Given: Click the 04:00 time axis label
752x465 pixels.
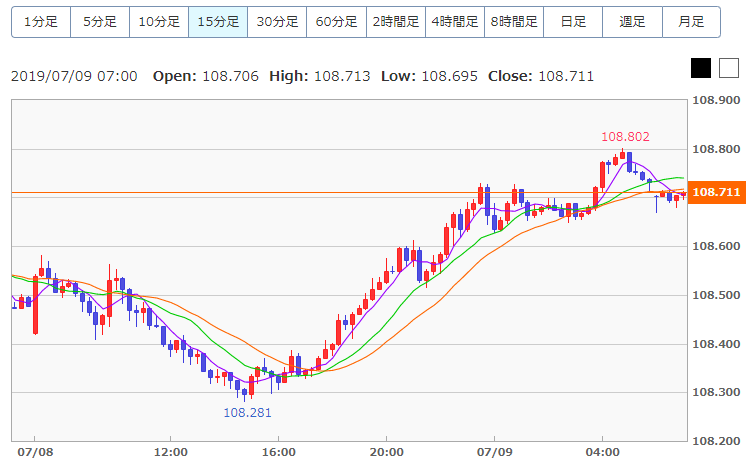Looking at the screenshot, I should [602, 452].
